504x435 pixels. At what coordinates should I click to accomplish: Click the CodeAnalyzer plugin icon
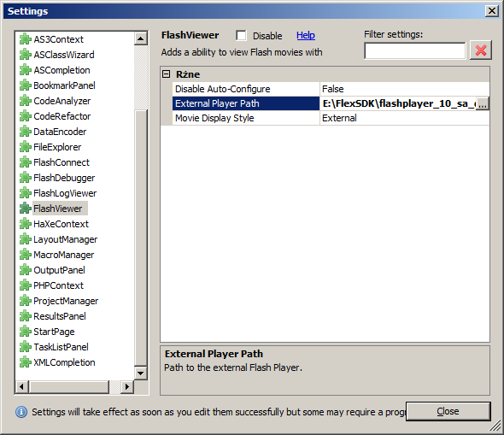[x=26, y=101]
